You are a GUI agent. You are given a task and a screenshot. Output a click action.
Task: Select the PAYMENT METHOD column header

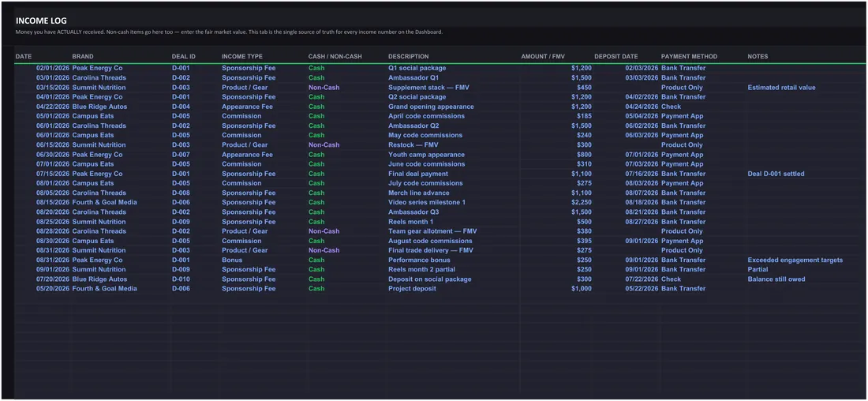[689, 57]
